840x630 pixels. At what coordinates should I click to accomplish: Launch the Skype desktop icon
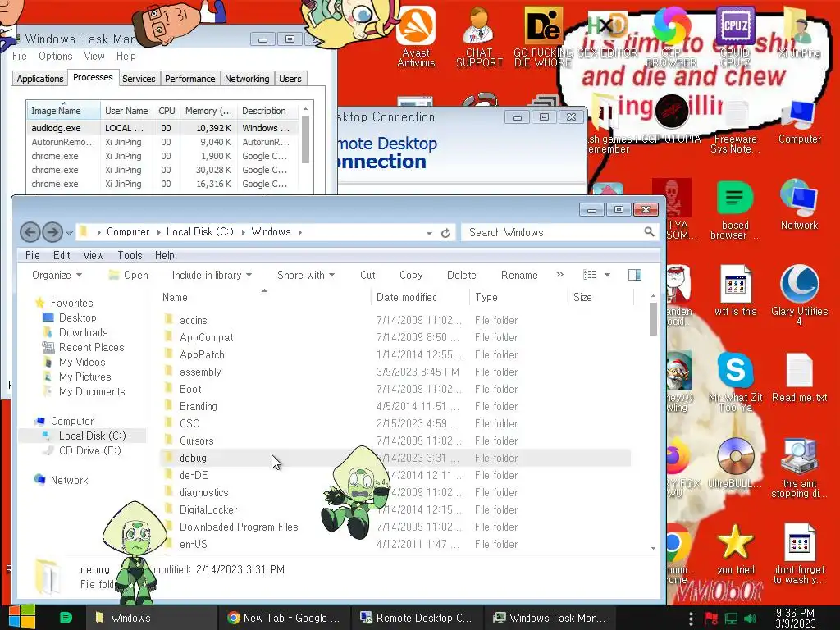pyautogui.click(x=735, y=381)
